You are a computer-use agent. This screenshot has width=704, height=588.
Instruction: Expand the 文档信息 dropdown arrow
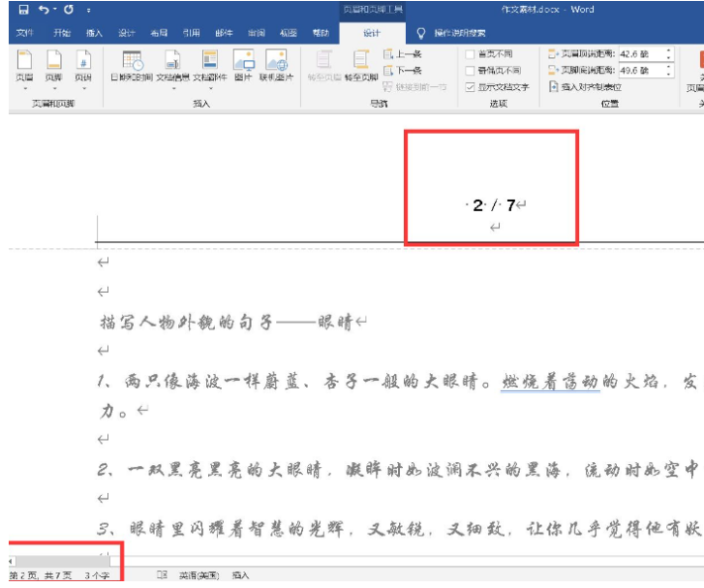pos(173,88)
